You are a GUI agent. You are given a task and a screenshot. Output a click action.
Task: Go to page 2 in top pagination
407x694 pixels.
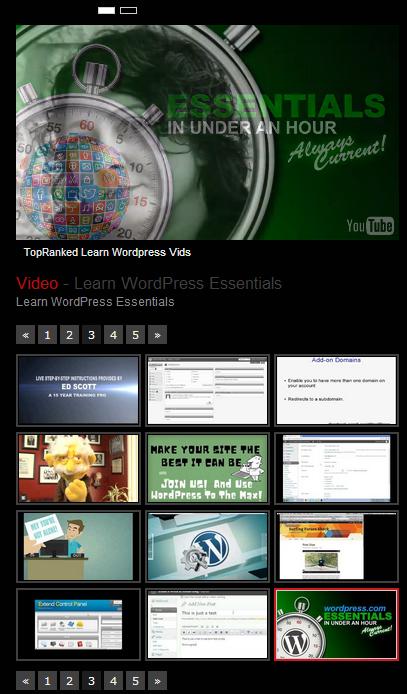(69, 335)
